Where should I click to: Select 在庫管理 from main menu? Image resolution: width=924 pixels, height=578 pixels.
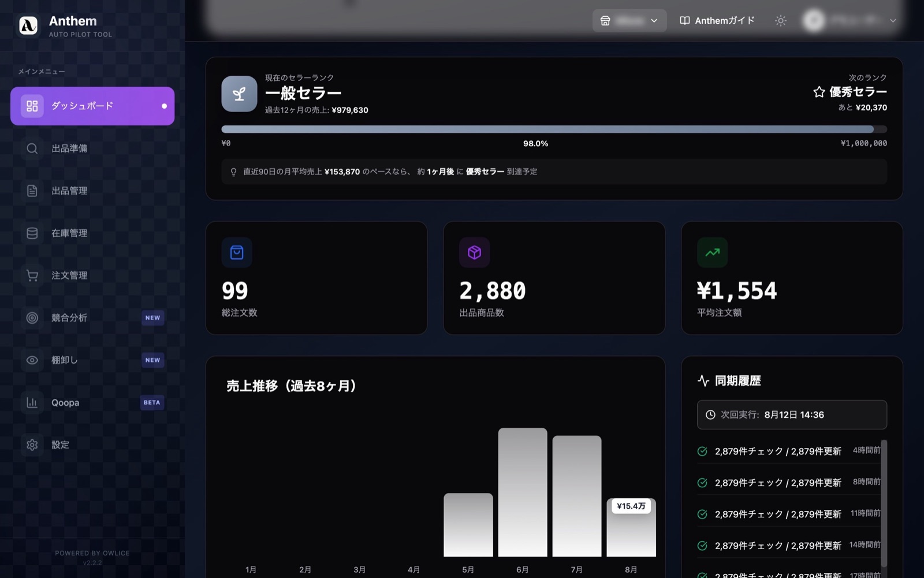[92, 233]
